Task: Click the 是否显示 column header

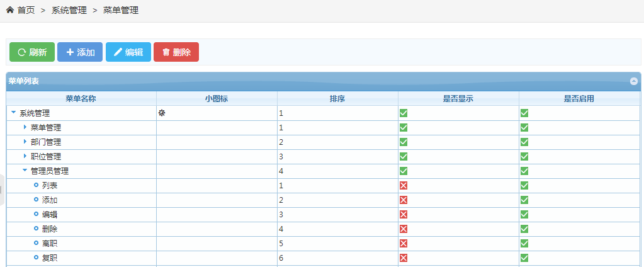Action: coord(458,99)
